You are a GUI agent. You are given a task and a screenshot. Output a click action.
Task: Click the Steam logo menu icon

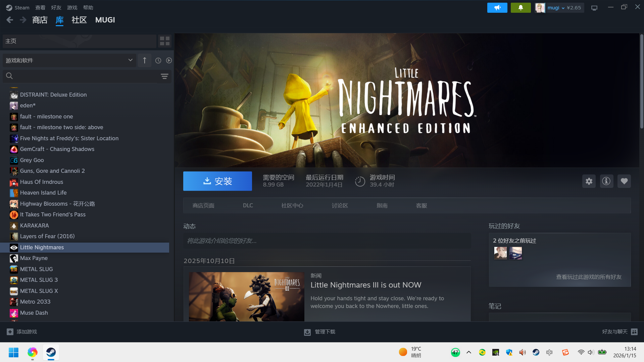(9, 7)
